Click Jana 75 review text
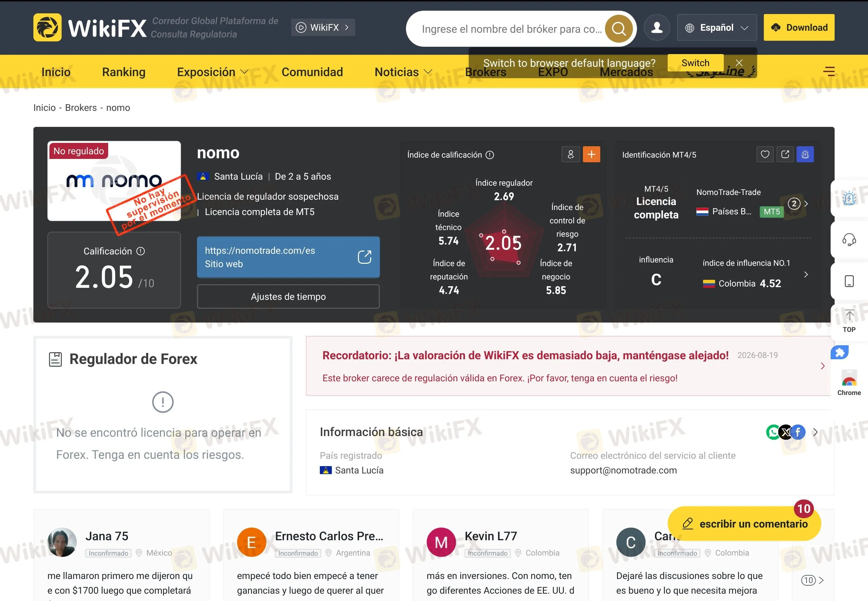This screenshot has height=601, width=868. [120, 583]
